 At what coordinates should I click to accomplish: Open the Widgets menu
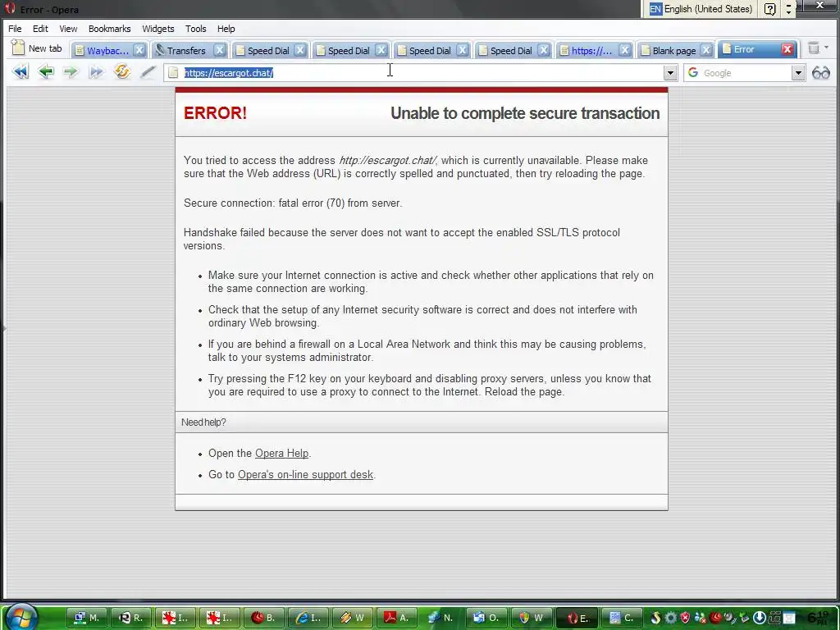(158, 29)
